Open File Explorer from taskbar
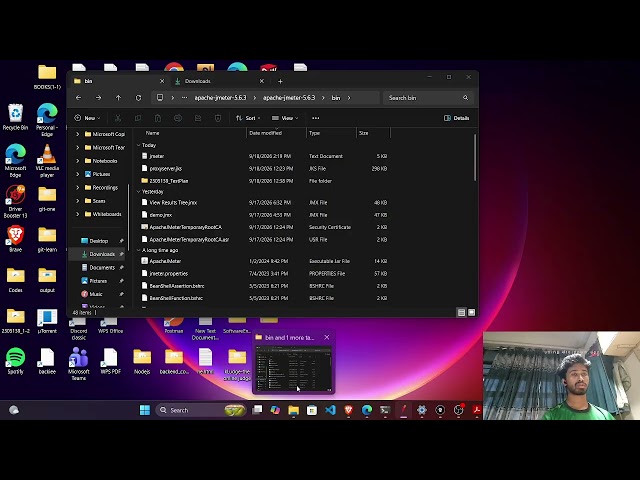The image size is (640, 480). point(293,410)
